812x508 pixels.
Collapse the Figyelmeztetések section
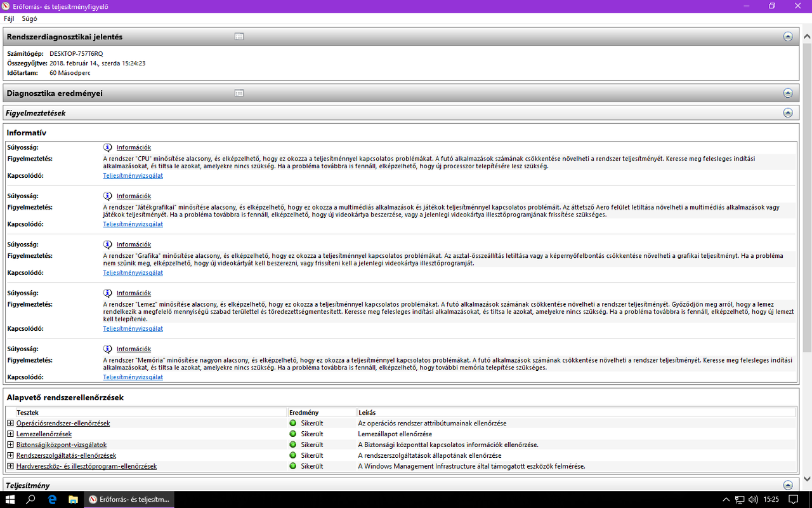point(788,112)
